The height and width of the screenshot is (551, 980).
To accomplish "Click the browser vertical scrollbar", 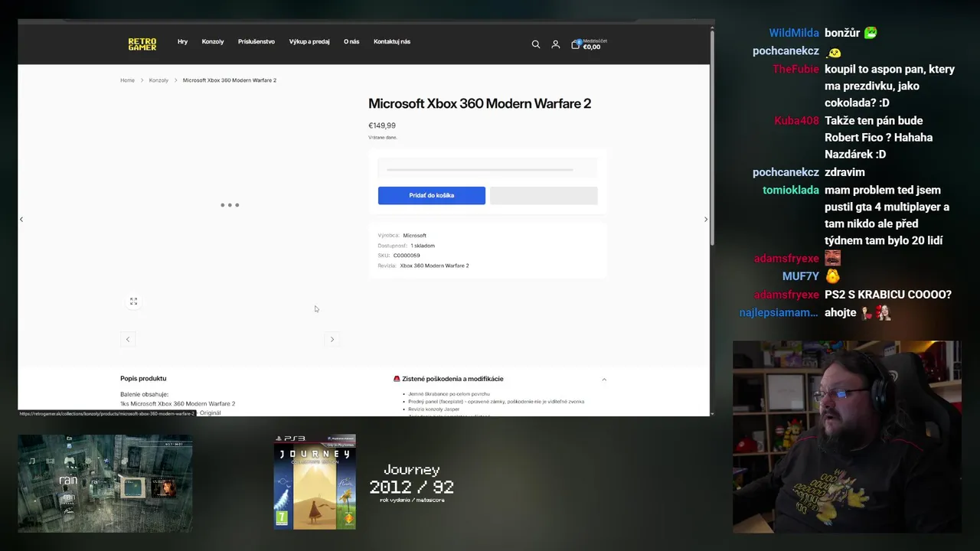I will pos(712,138).
